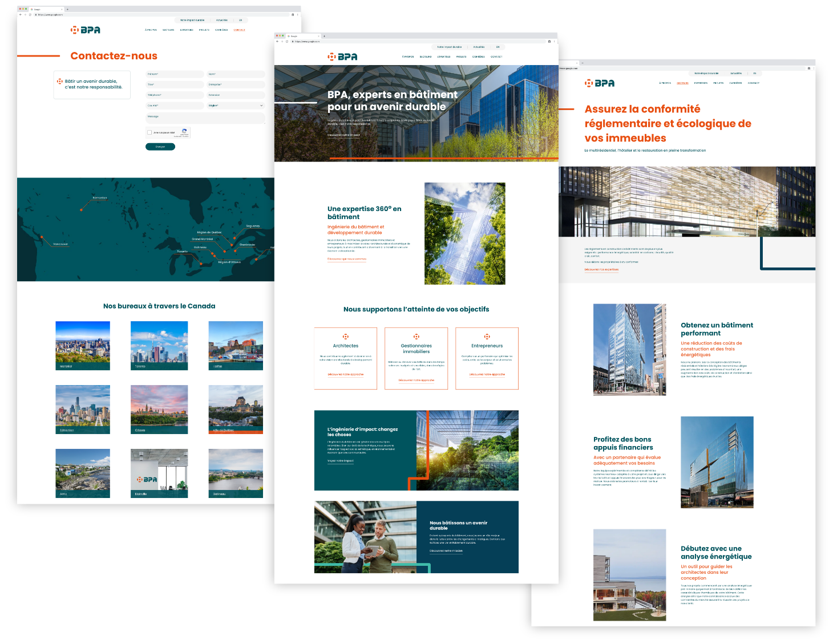833x644 pixels.
Task: Open the Toronto office photo
Action: [x=159, y=345]
